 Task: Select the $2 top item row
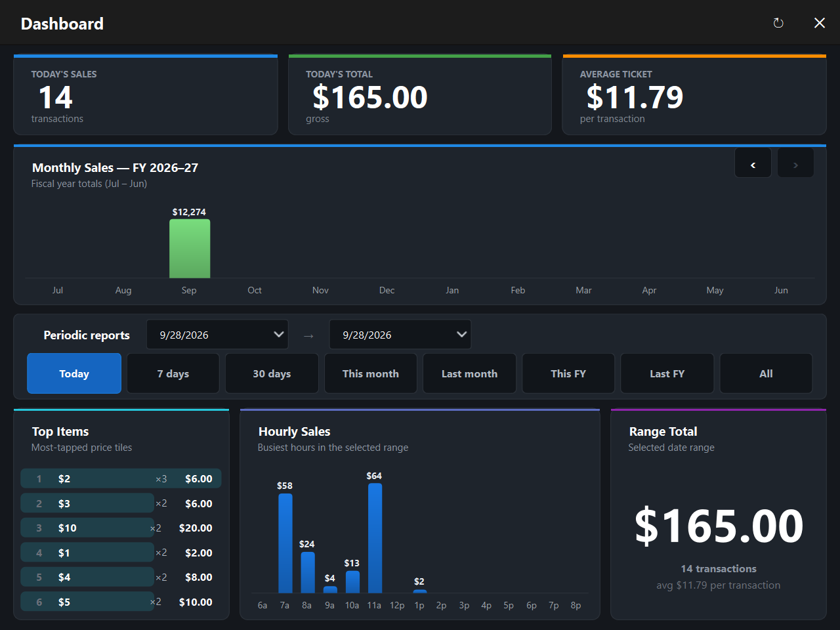point(121,478)
